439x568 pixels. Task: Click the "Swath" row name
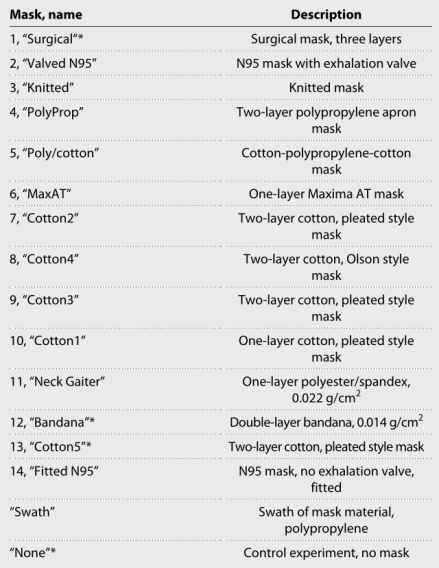32,512
